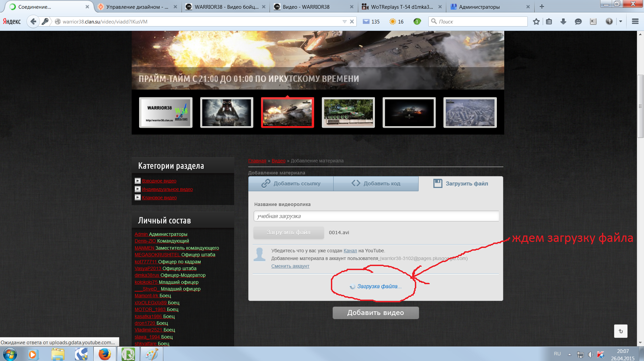The height and width of the screenshot is (361, 644).
Task: Switch to Добавить код tab
Action: (x=376, y=184)
